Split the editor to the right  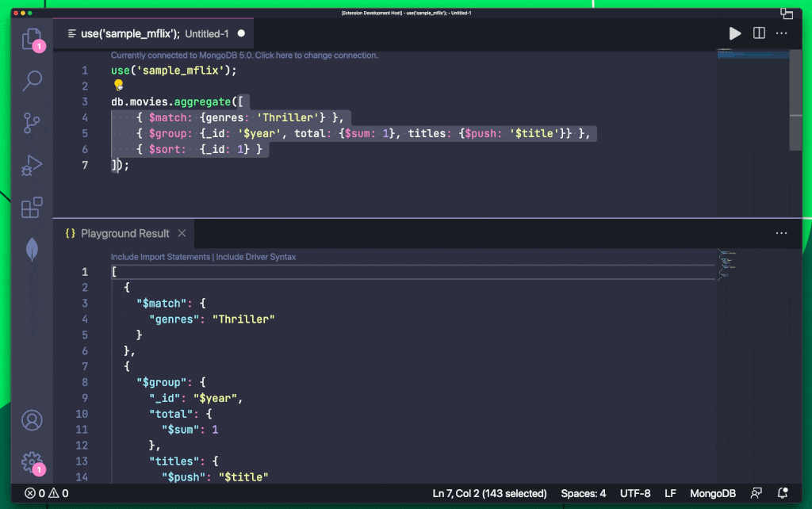coord(759,33)
